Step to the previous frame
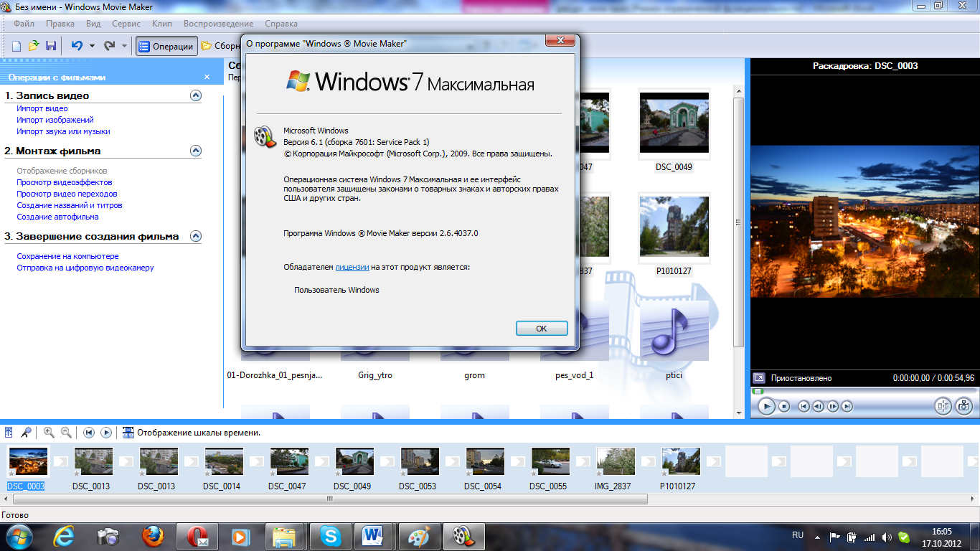The image size is (980, 551). click(819, 406)
